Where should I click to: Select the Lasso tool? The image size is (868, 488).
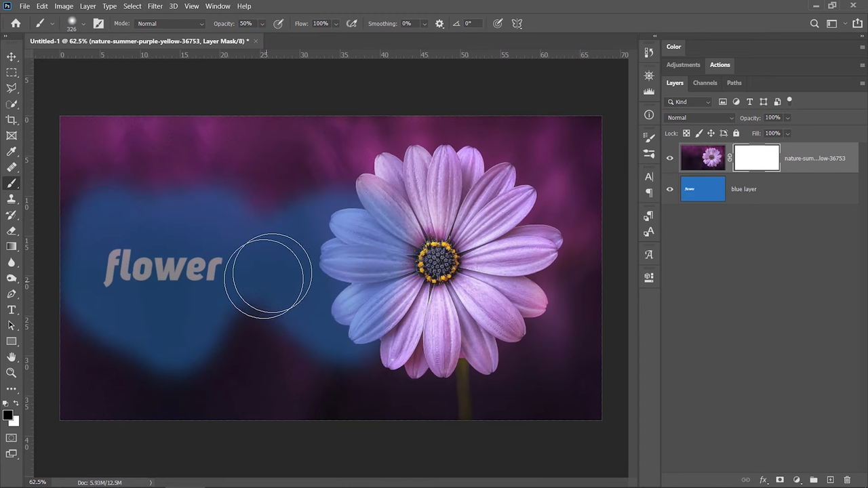(11, 88)
